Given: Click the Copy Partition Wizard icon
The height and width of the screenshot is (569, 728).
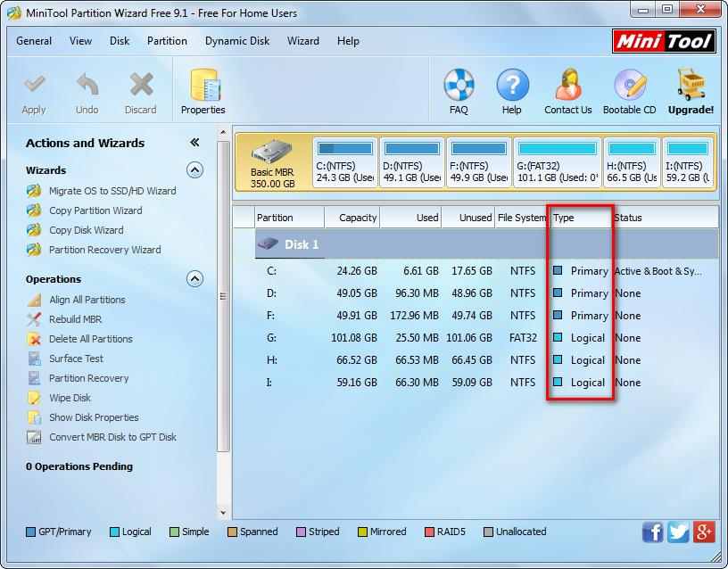Looking at the screenshot, I should tap(34, 210).
